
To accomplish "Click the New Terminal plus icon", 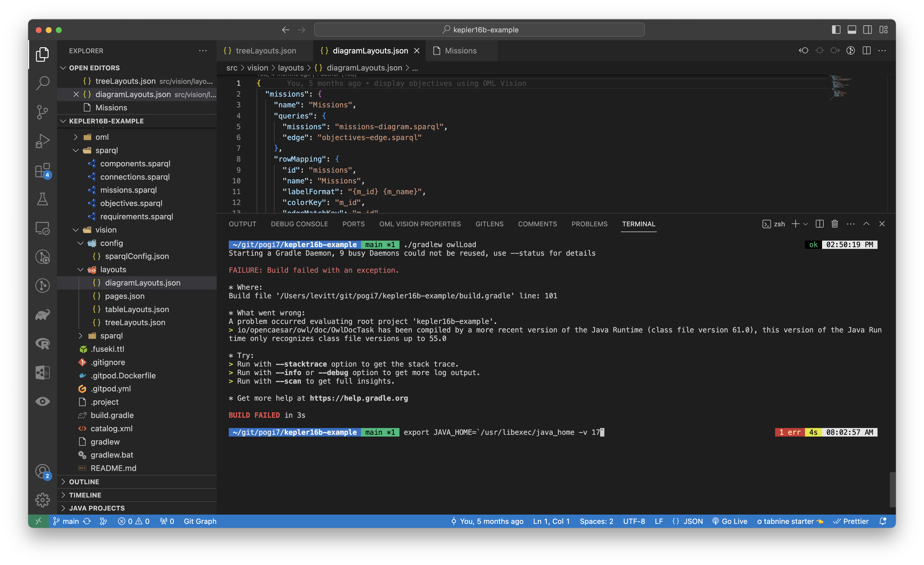I will (795, 224).
